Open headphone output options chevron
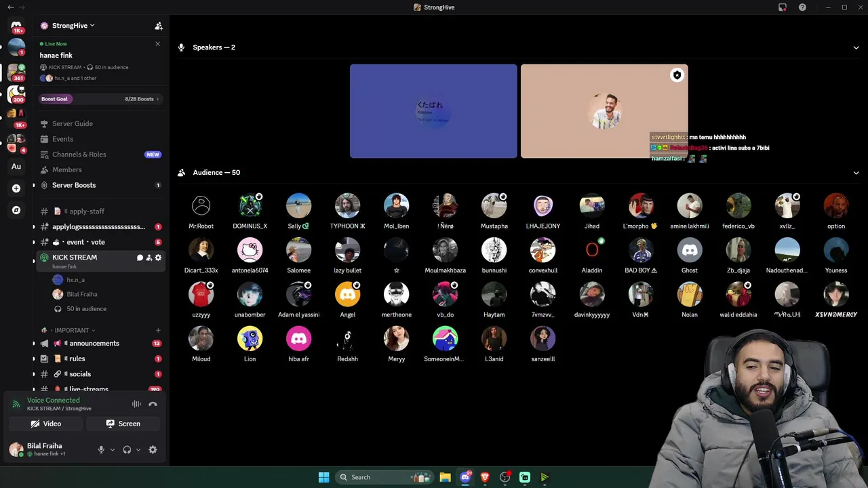The image size is (868, 488). (x=138, y=449)
